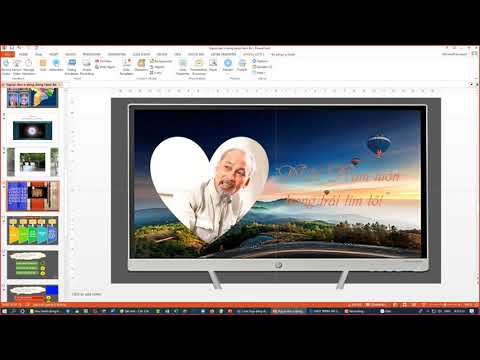Insert a YouTube video

point(103,61)
